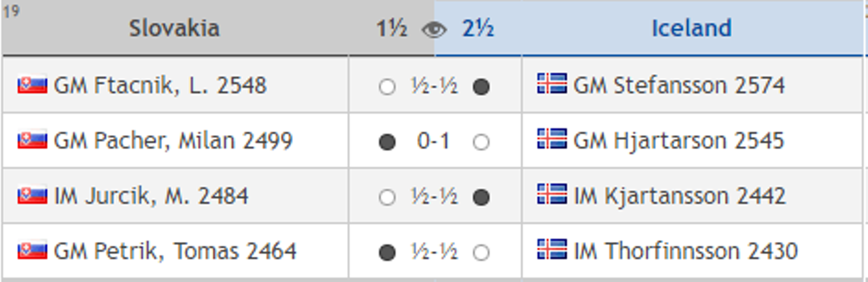The height and width of the screenshot is (282, 868).
Task: Open the Iceland team header
Action: [x=692, y=28]
